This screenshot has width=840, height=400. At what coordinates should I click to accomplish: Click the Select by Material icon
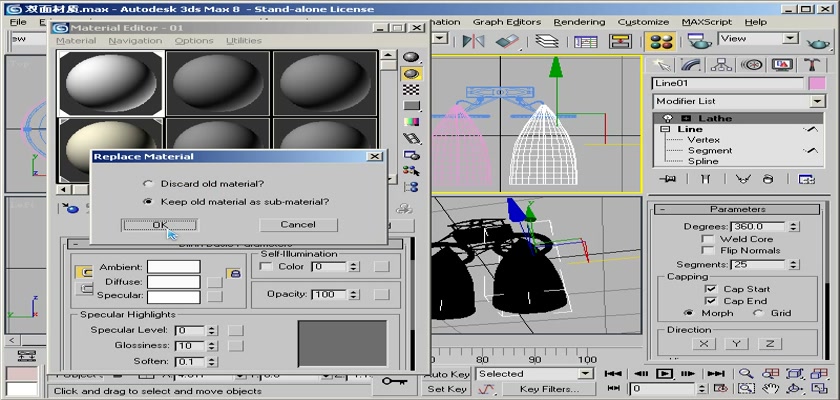[411, 171]
